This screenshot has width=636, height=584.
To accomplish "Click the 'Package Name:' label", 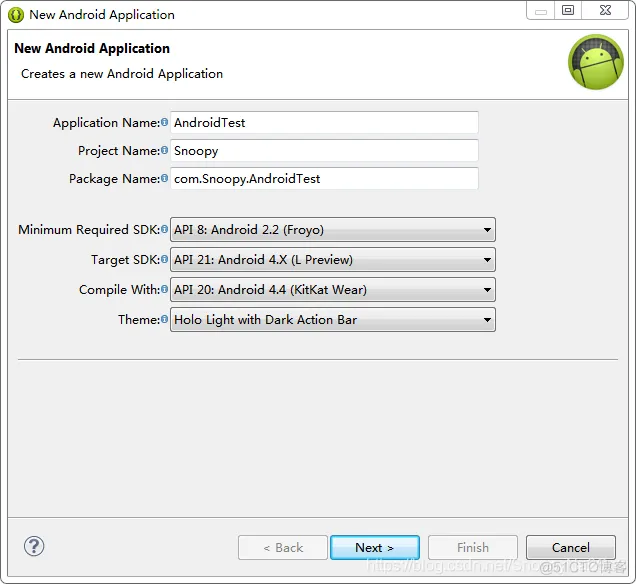I will (115, 178).
